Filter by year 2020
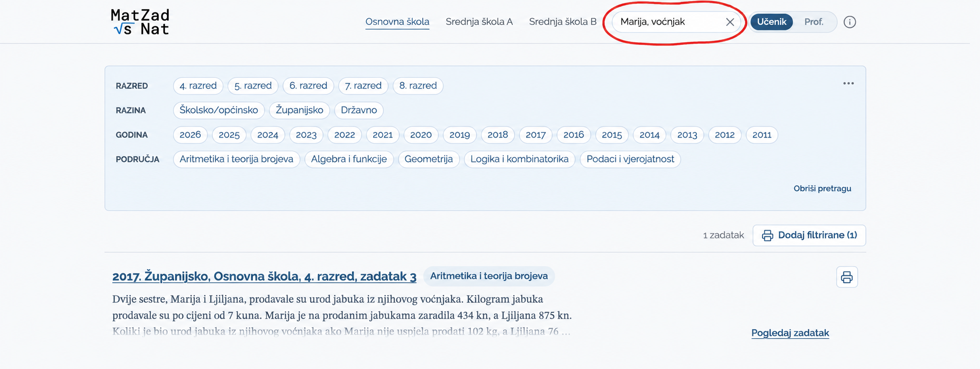This screenshot has height=369, width=980. coord(421,135)
